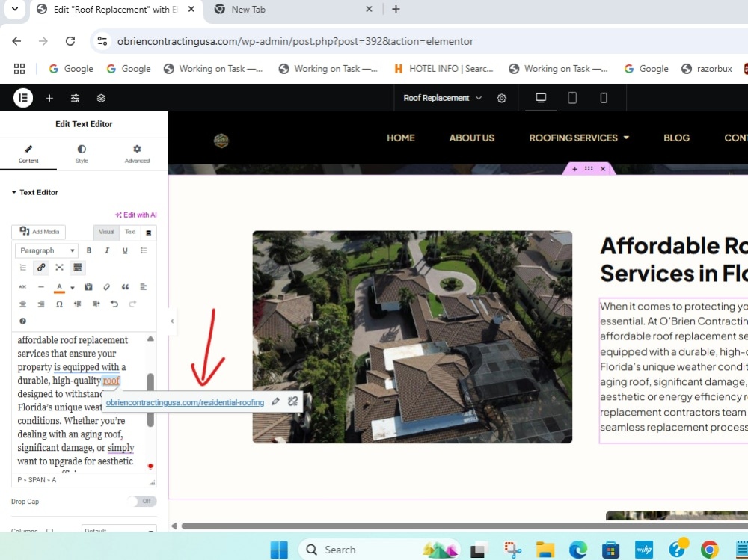Apply the text color A swatch
Image resolution: width=748 pixels, height=560 pixels.
coord(59,287)
